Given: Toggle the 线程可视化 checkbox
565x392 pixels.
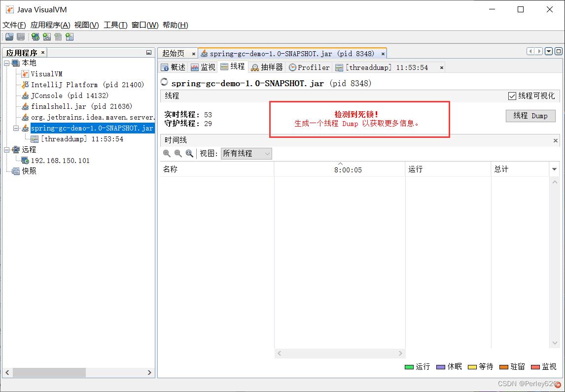Looking at the screenshot, I should click(x=512, y=96).
